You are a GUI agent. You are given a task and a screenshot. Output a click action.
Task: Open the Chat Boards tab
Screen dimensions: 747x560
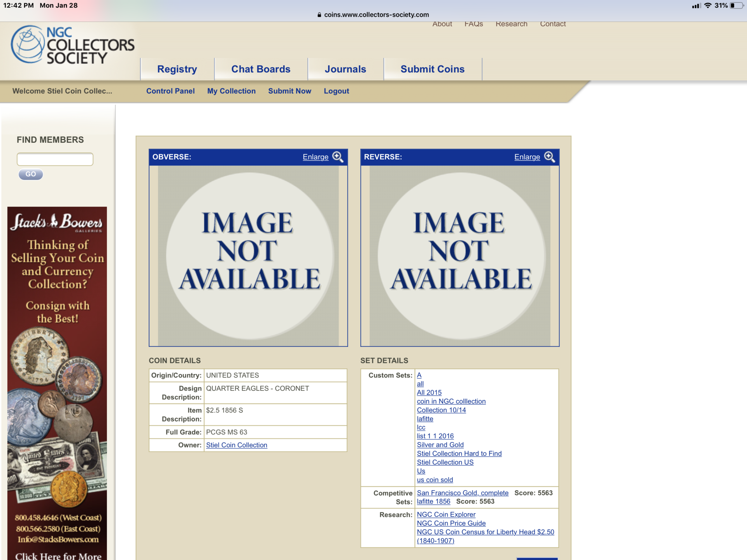[x=261, y=69]
